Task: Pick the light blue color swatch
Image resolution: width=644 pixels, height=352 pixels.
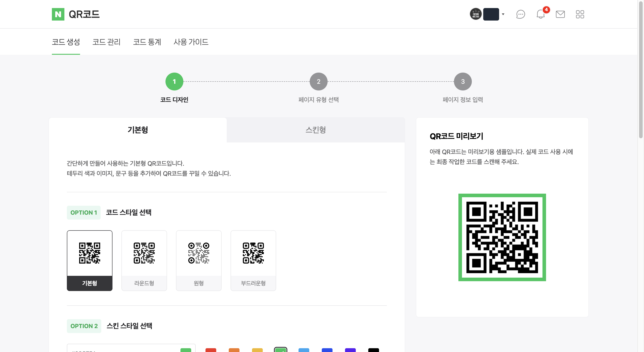Action: coord(304,350)
